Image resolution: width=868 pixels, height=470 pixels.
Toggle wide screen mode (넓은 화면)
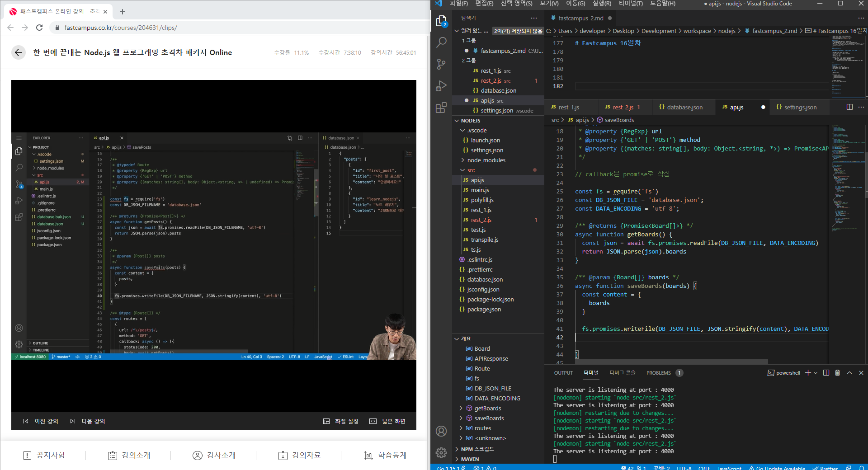[x=387, y=421]
